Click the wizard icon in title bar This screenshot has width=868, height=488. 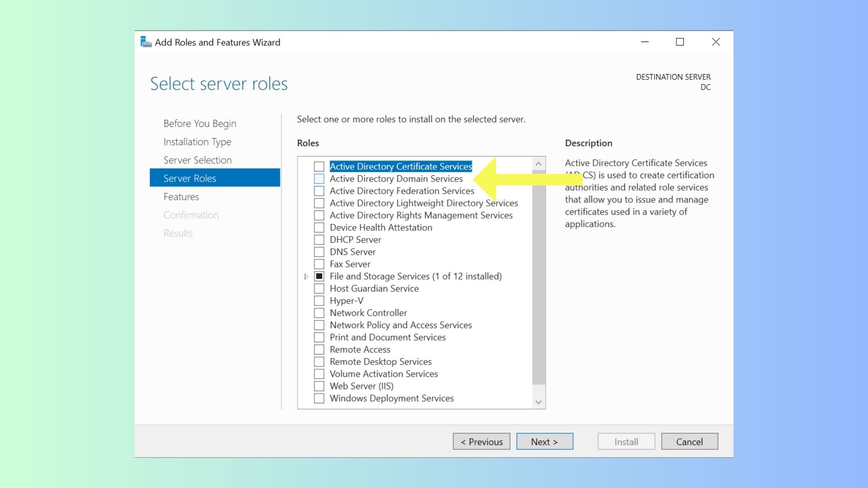(146, 42)
